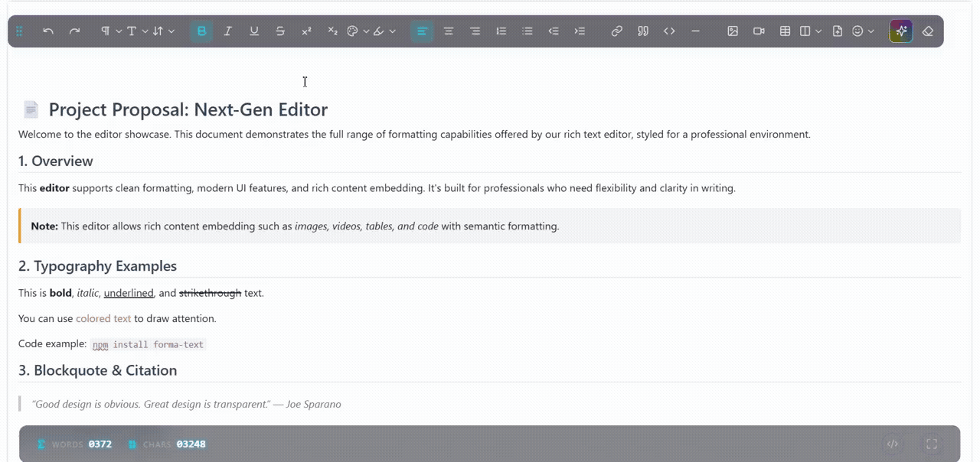Click the 'strikethrough' word
980x462 pixels.
click(x=210, y=293)
